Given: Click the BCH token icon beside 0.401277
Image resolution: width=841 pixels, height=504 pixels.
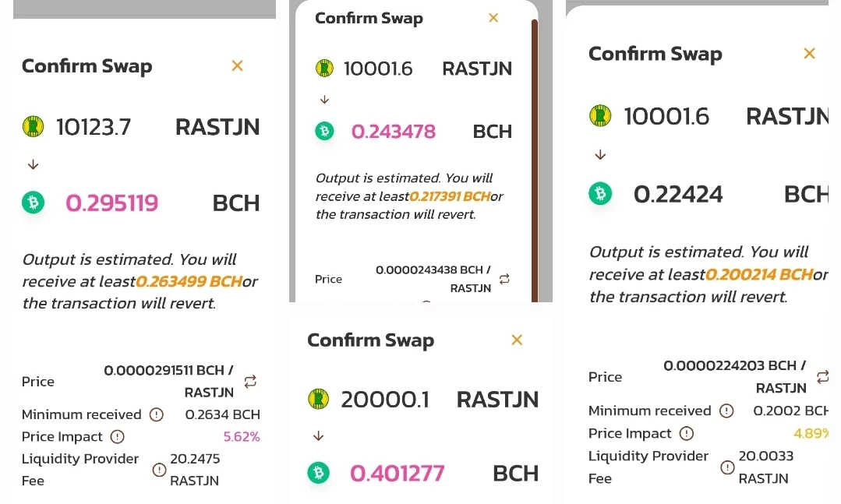Looking at the screenshot, I should point(318,473).
